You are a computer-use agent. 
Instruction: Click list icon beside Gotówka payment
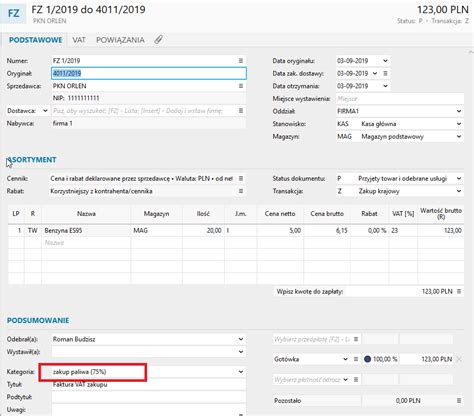pyautogui.click(x=356, y=359)
